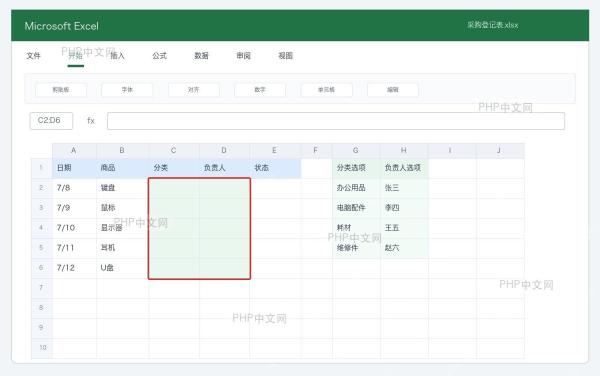600x376 pixels.
Task: Select the 电脑配件 option cell
Action: (x=356, y=208)
